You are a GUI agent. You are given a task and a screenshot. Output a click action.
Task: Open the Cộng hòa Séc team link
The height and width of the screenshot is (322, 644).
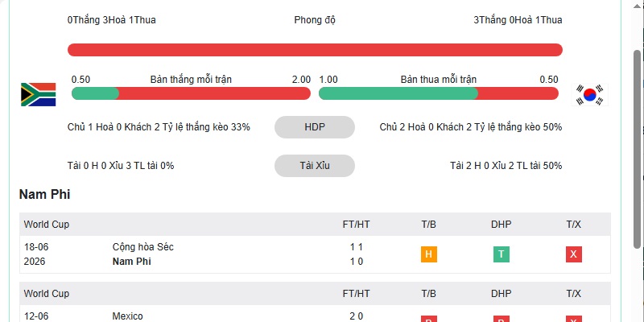coord(143,247)
